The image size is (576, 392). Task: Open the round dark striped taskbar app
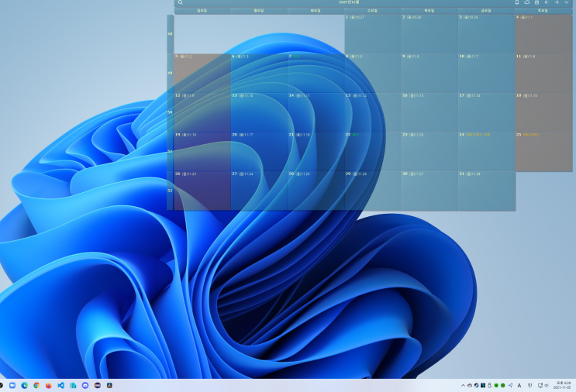98,385
